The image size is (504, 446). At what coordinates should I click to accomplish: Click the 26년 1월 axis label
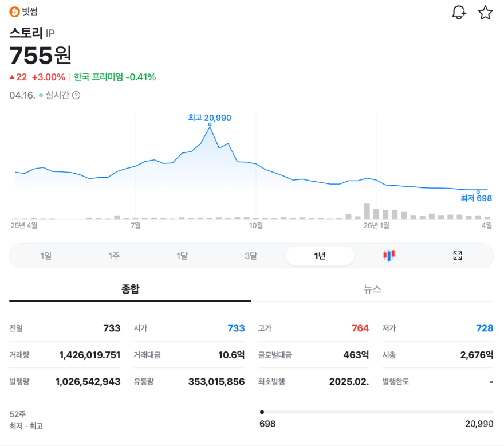(376, 225)
